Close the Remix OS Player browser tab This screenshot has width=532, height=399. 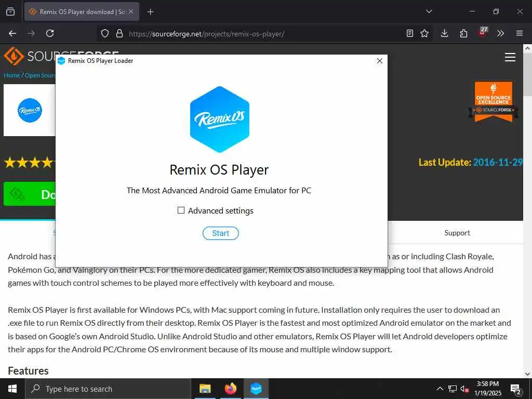[x=131, y=12]
